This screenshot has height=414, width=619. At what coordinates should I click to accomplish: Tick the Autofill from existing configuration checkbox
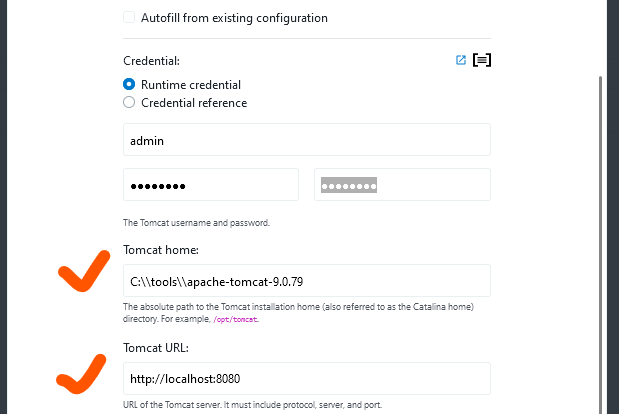[x=129, y=17]
